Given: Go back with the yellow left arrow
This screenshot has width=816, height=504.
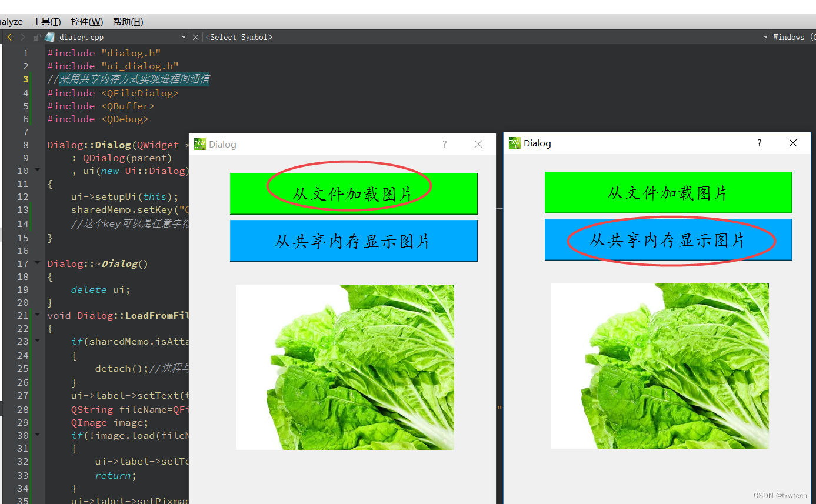Looking at the screenshot, I should click(x=9, y=37).
